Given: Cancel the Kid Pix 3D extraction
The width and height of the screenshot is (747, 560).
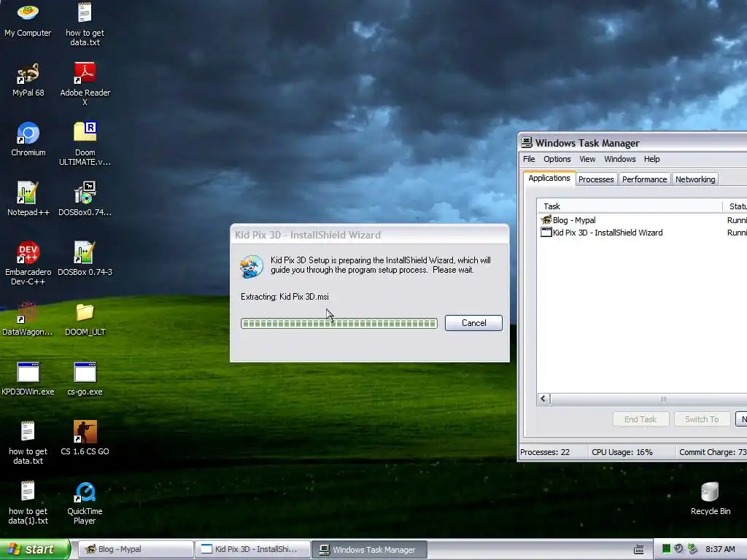Looking at the screenshot, I should [473, 323].
